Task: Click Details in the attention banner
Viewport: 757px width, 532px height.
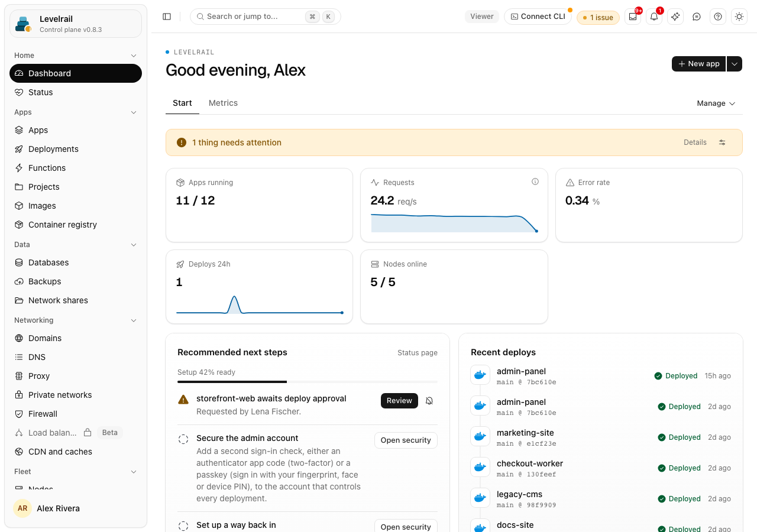Action: [695, 142]
